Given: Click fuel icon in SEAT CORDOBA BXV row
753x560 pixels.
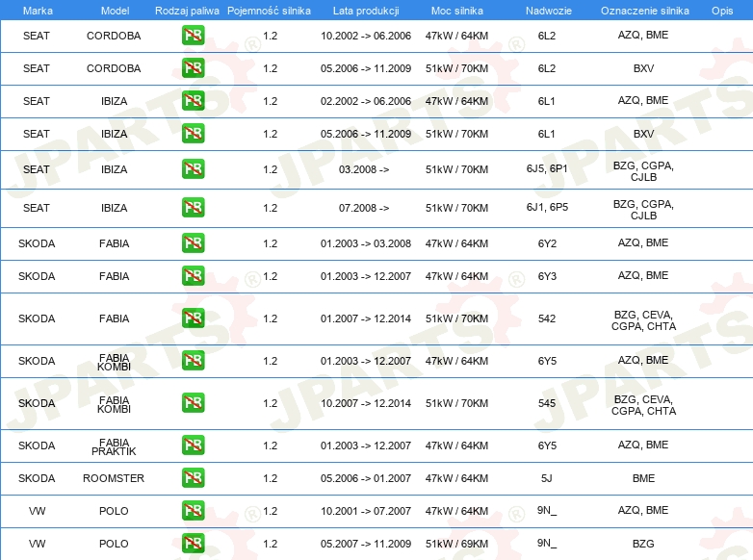Looking at the screenshot, I should point(193,68).
